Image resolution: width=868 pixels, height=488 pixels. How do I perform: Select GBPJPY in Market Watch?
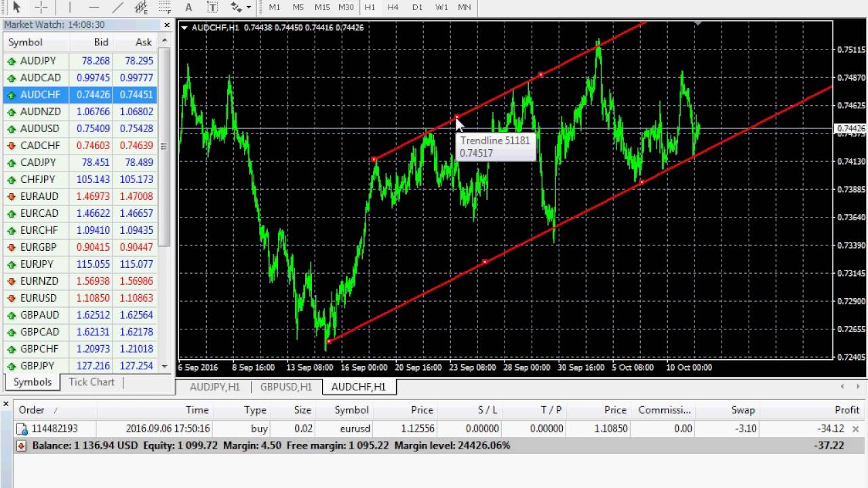(x=80, y=366)
